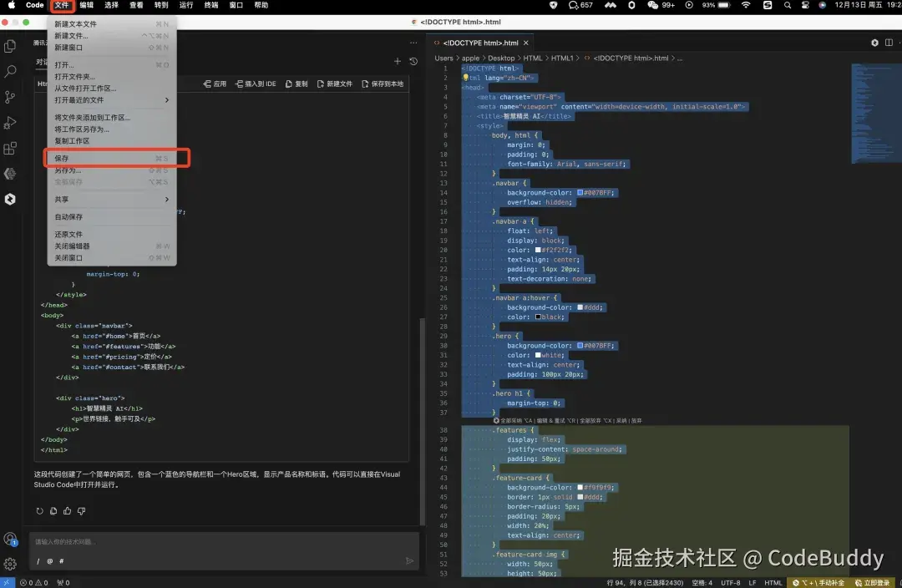Open the Source Control view
The width and height of the screenshot is (902, 588).
10,97
